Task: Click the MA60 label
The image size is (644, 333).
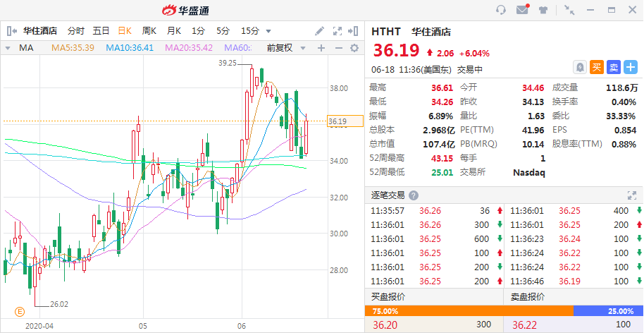Action: click(x=238, y=48)
